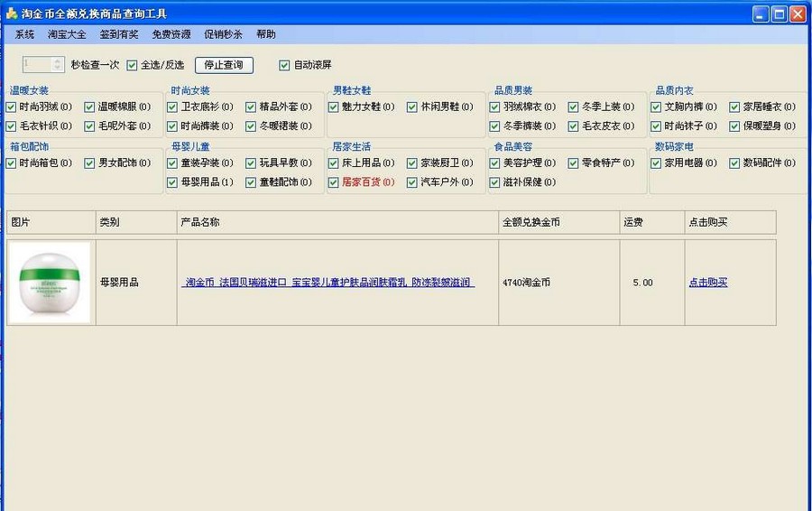The image size is (812, 511).
Task: Disable the 自动滚屏 checkbox
Action: [285, 65]
